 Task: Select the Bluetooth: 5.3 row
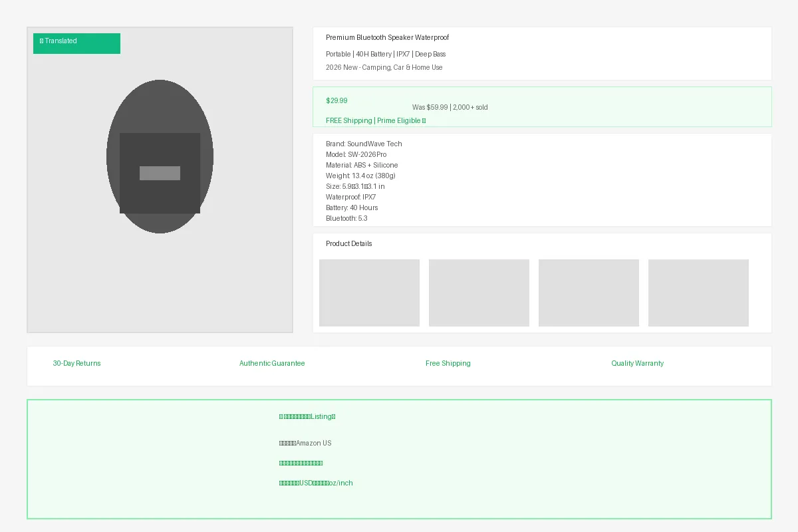(x=346, y=218)
